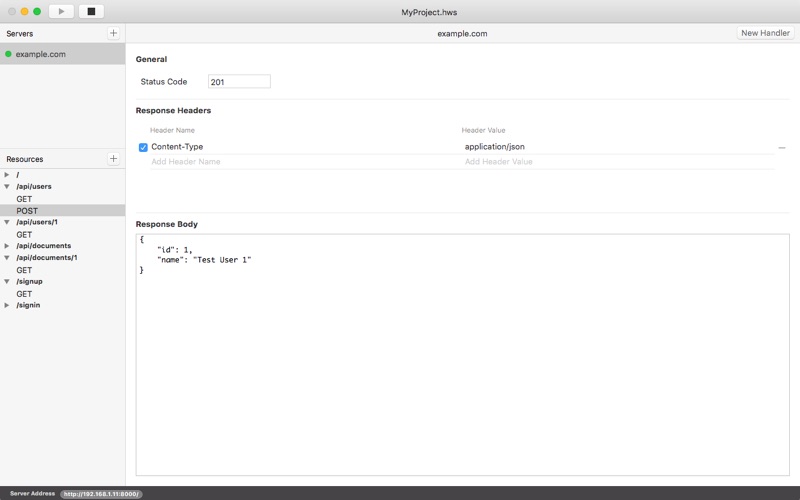800x500 pixels.
Task: Click the "name": "Test User 1" line
Action: point(204,260)
